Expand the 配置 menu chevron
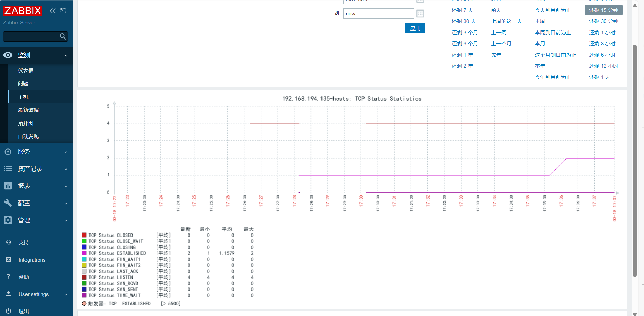Screen dimensions: 644x316 (66, 204)
